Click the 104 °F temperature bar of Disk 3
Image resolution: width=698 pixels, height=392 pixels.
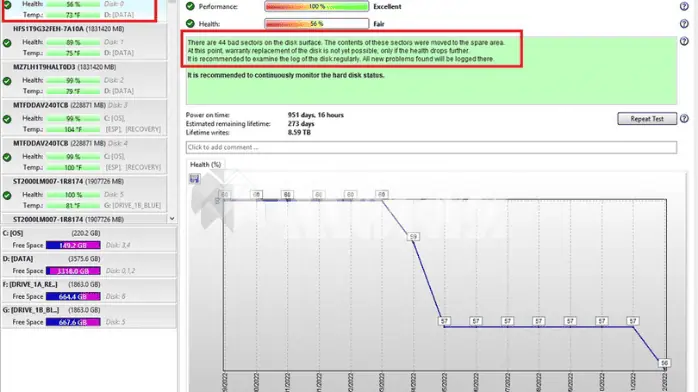coord(73,129)
